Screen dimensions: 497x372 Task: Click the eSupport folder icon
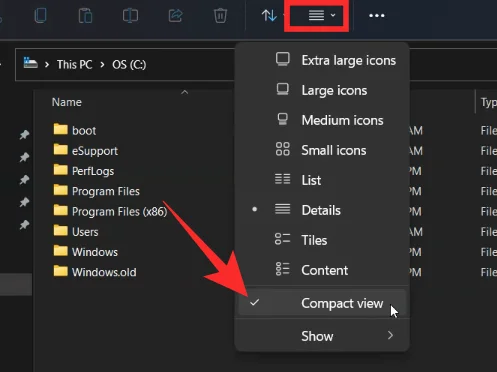tap(61, 149)
